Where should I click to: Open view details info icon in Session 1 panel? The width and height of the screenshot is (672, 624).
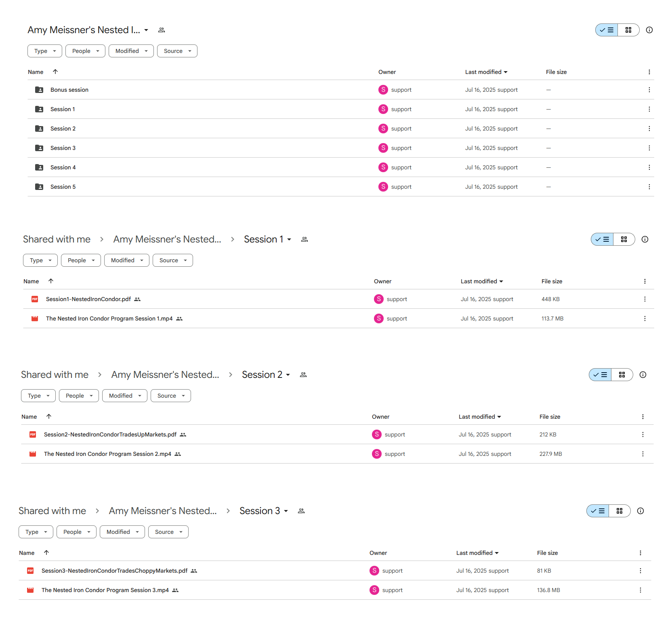[645, 239]
